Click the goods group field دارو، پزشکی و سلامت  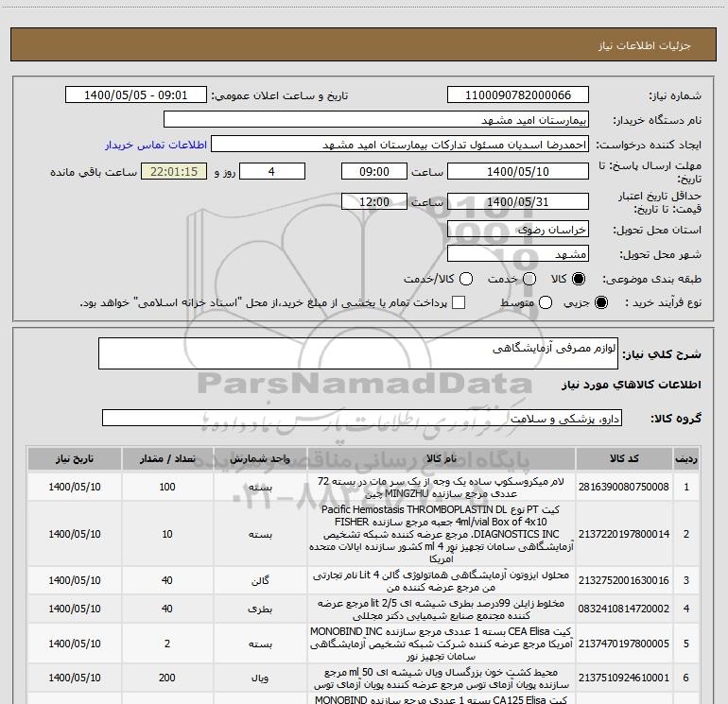[x=362, y=418]
